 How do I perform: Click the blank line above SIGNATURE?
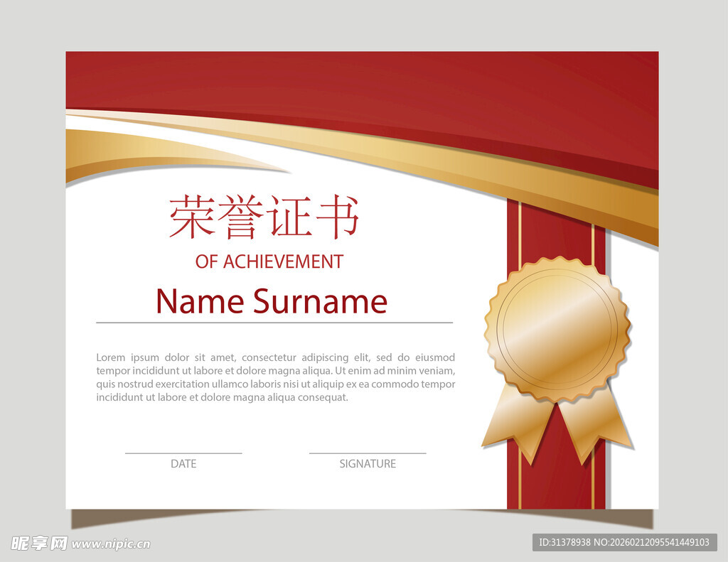[368, 453]
